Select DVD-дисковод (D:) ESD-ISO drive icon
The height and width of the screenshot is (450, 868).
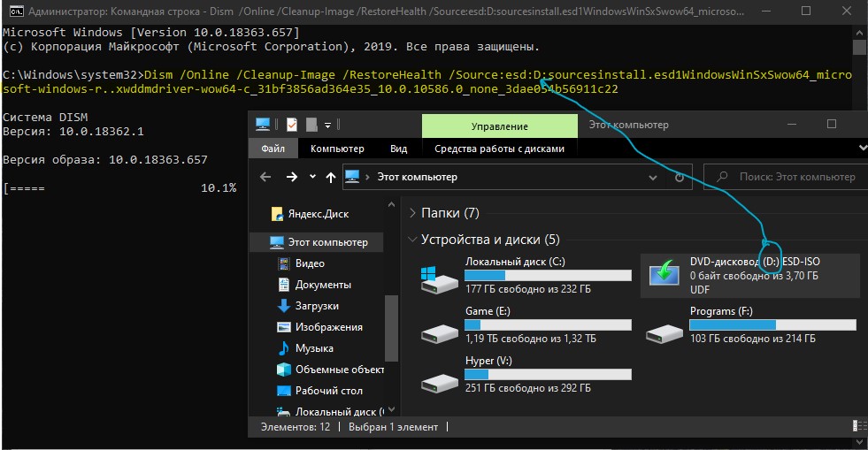click(664, 272)
